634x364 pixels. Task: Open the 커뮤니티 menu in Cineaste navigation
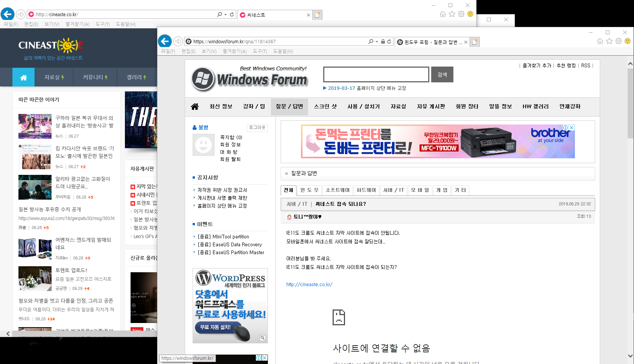(x=95, y=77)
